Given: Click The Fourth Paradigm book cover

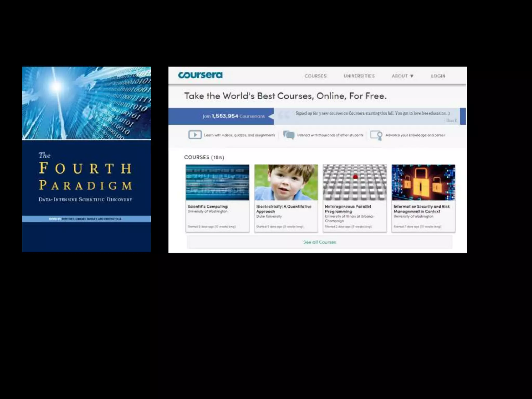Looking at the screenshot, I should point(86,159).
